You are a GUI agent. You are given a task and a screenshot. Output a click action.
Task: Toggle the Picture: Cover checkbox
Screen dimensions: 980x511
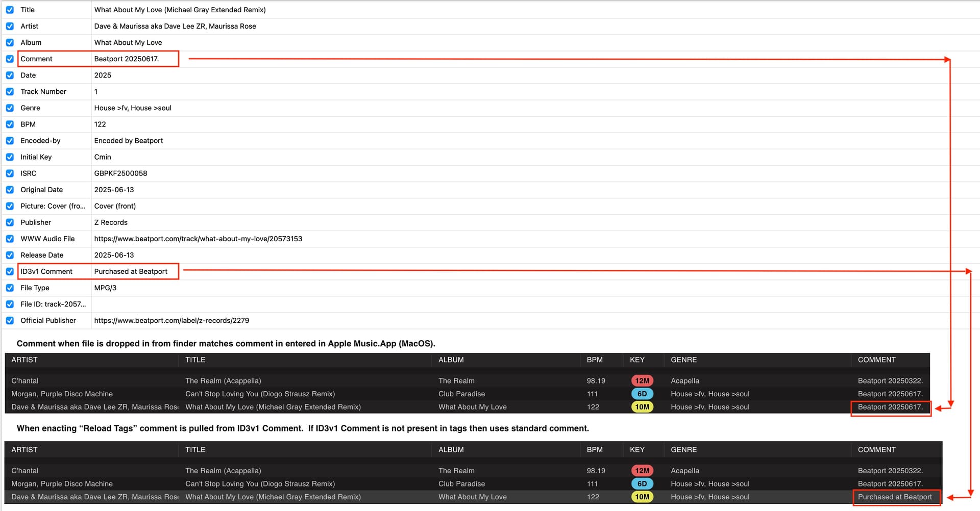pos(10,206)
